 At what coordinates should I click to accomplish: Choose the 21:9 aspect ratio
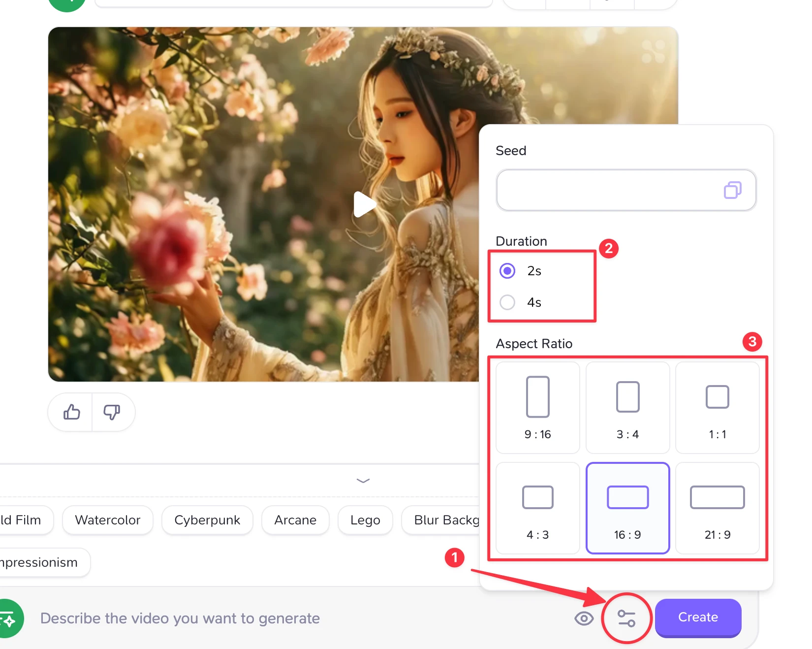pos(718,508)
